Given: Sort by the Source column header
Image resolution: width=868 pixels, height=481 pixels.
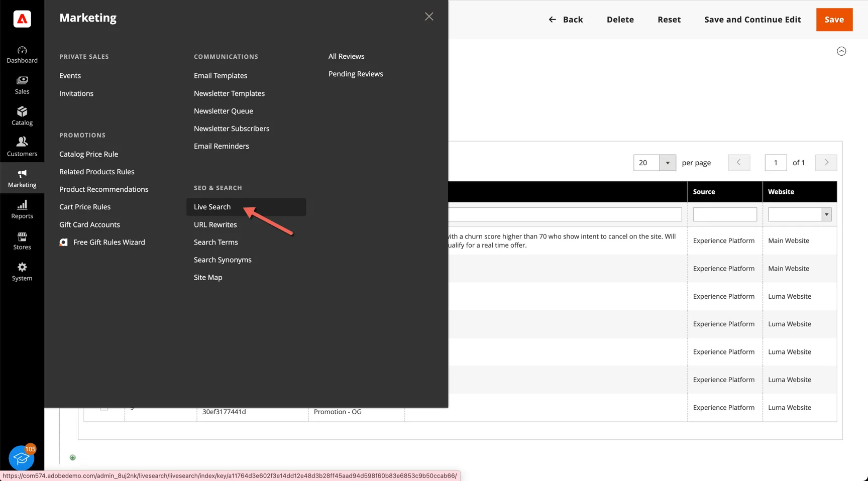Looking at the screenshot, I should pyautogui.click(x=725, y=192).
